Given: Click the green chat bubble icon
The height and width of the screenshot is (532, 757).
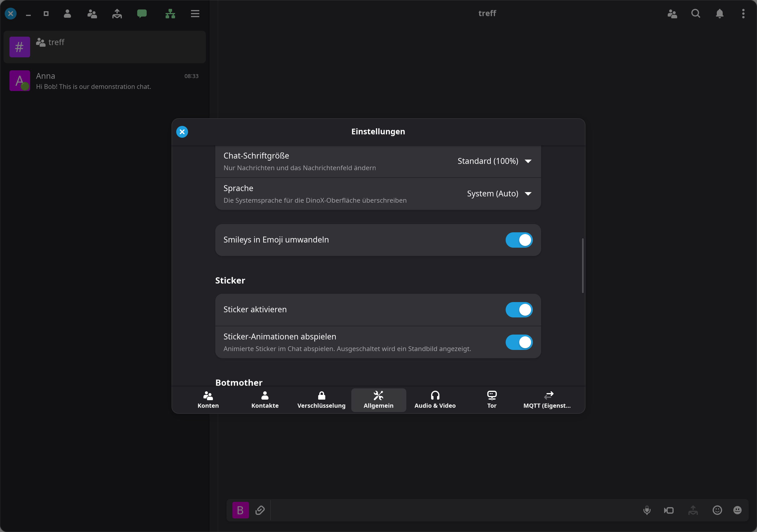Looking at the screenshot, I should click(x=142, y=14).
